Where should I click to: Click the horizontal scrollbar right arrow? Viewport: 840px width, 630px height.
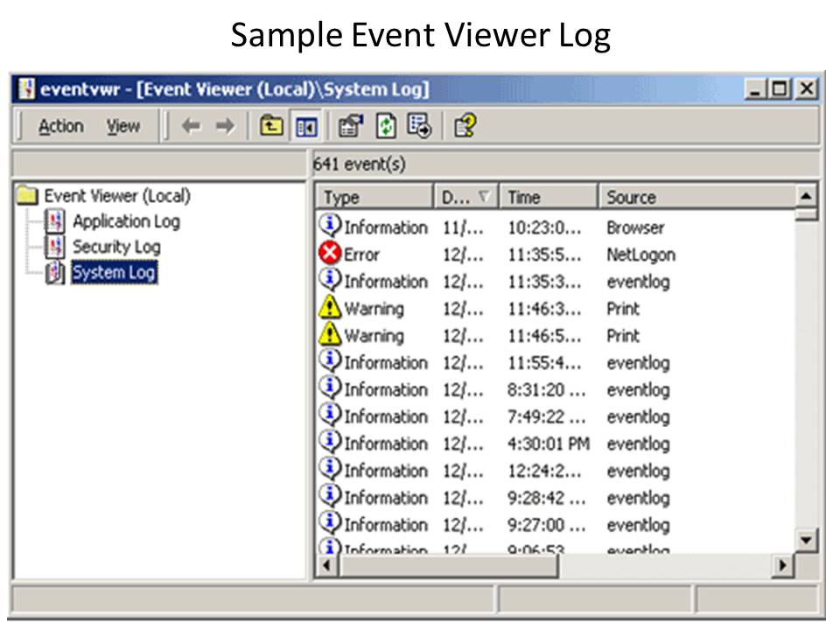(784, 566)
